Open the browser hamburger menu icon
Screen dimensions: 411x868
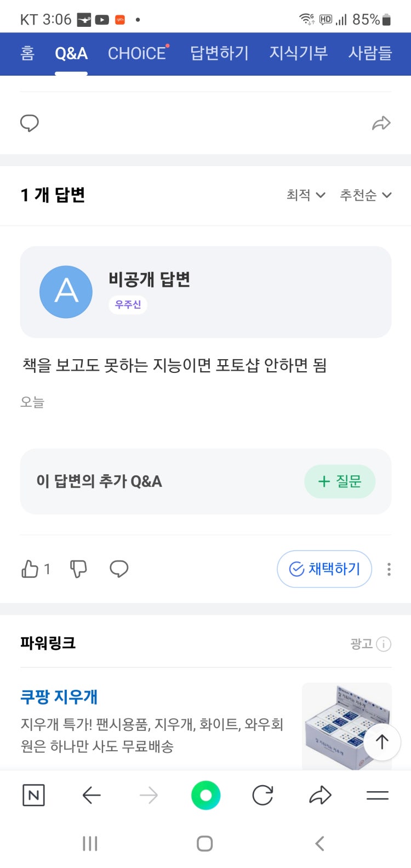pyautogui.click(x=378, y=795)
